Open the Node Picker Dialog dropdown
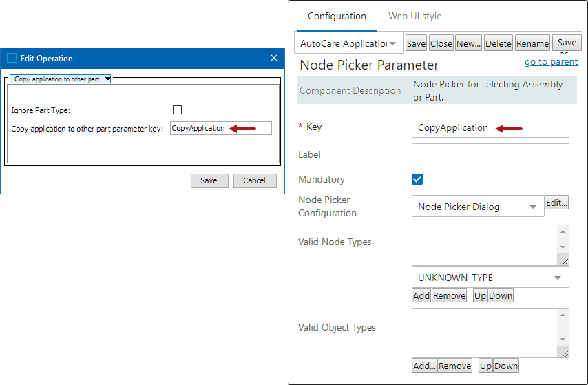 (478, 207)
